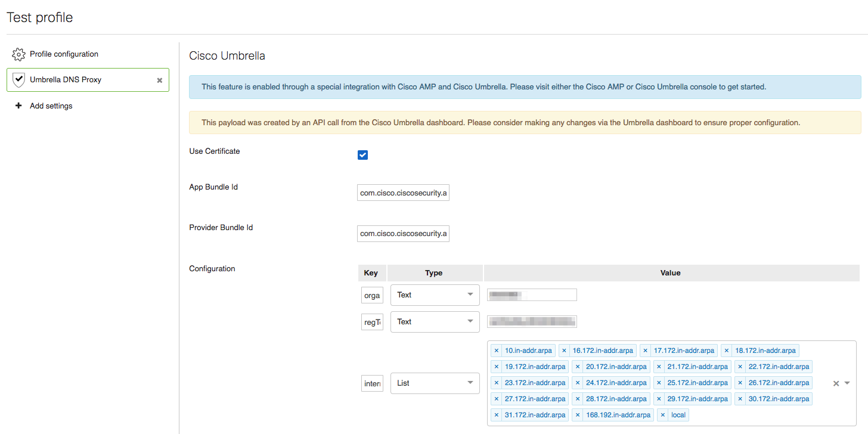Remove the 168.192.in-addr.arpa tag
Viewport: 868px width, 434px height.
[578, 415]
